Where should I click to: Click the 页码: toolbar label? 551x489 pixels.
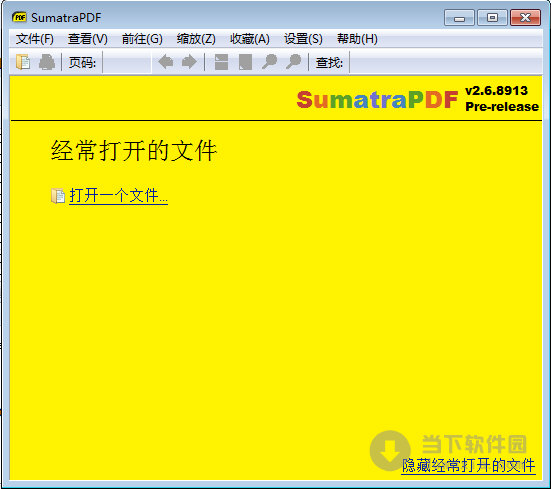[82, 63]
